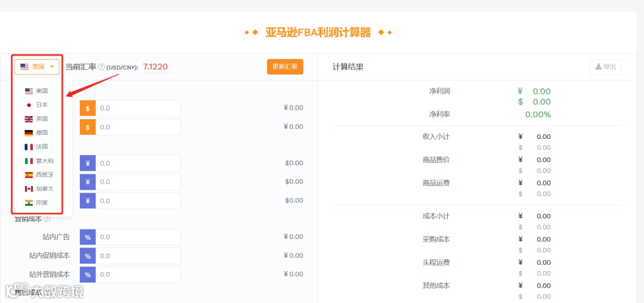The width and height of the screenshot is (644, 303).
Task: Click the 站外营销成本 input box
Action: [x=138, y=275]
